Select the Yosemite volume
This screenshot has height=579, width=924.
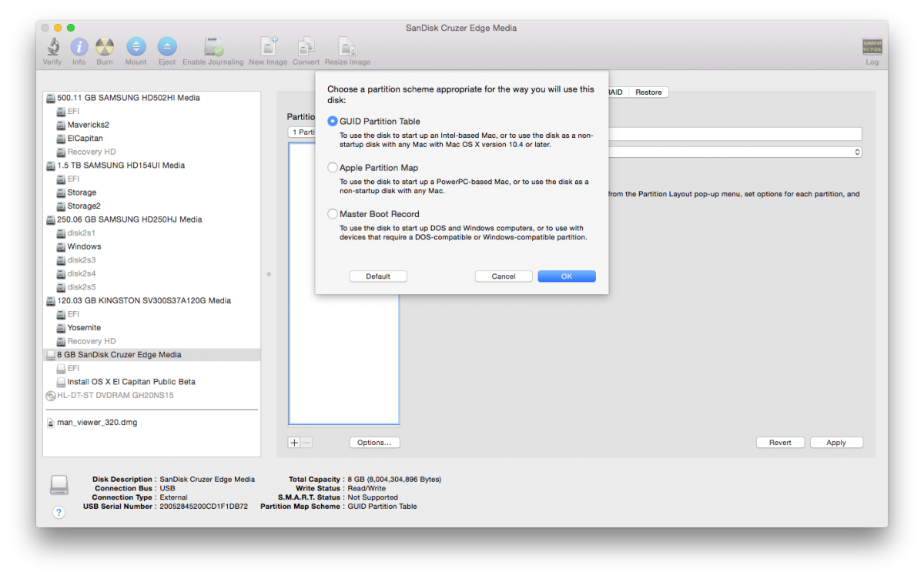(152, 327)
